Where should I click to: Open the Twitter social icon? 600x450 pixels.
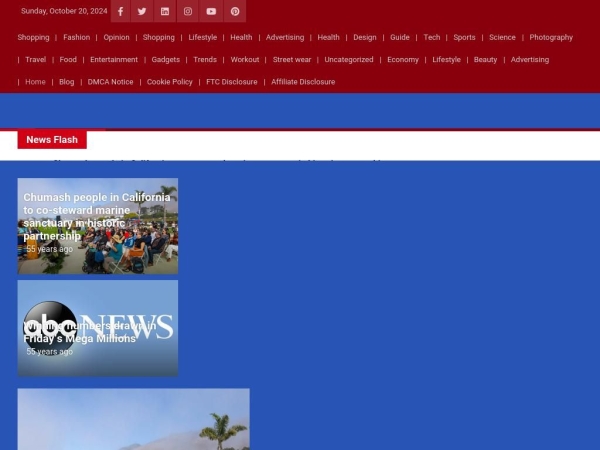click(142, 11)
